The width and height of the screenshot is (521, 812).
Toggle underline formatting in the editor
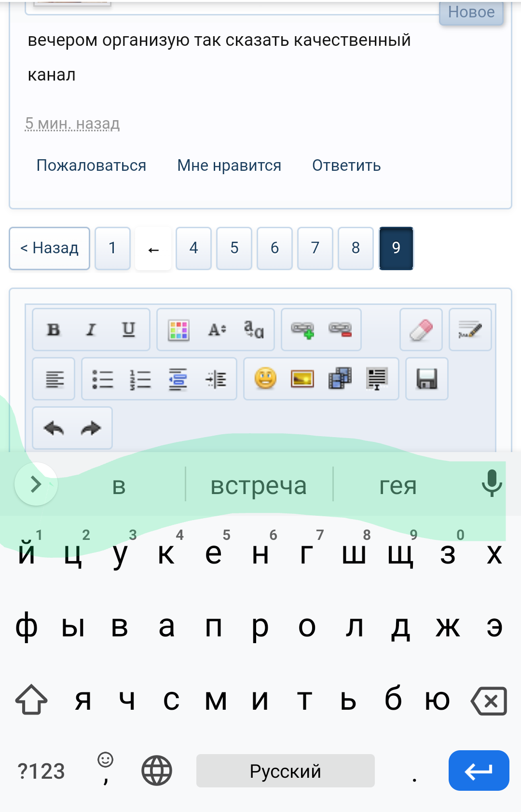[x=129, y=330]
